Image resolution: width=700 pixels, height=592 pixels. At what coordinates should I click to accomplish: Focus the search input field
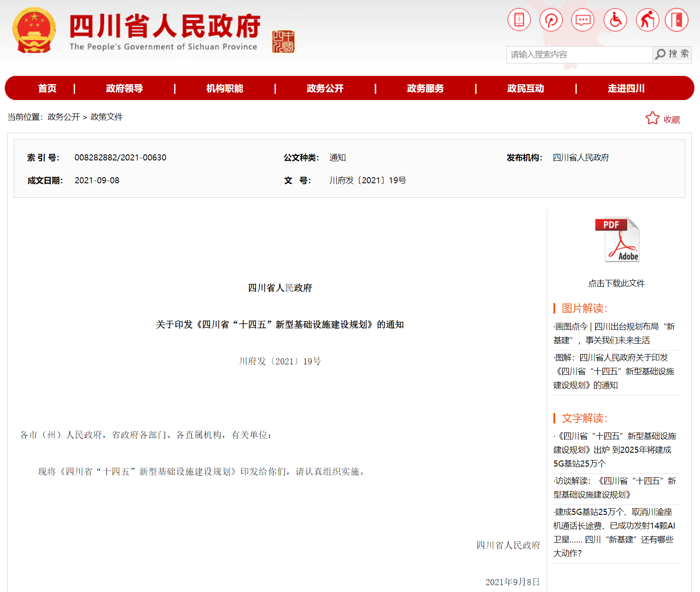coord(579,55)
